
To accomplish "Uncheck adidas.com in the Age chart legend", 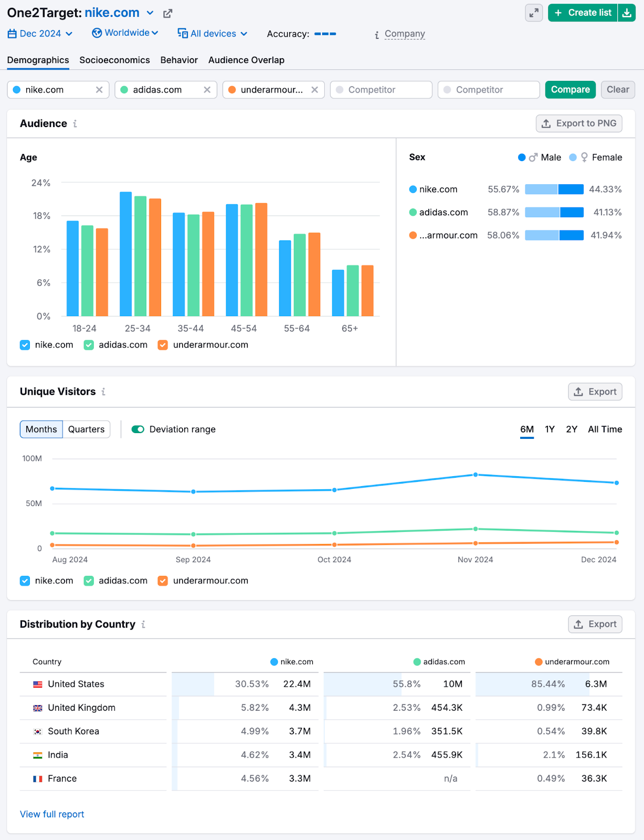I will click(x=89, y=345).
